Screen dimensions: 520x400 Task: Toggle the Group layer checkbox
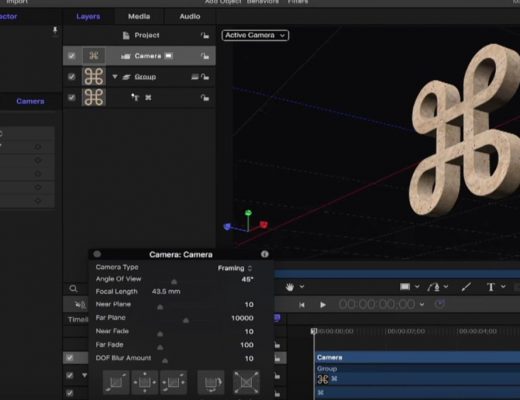71,77
